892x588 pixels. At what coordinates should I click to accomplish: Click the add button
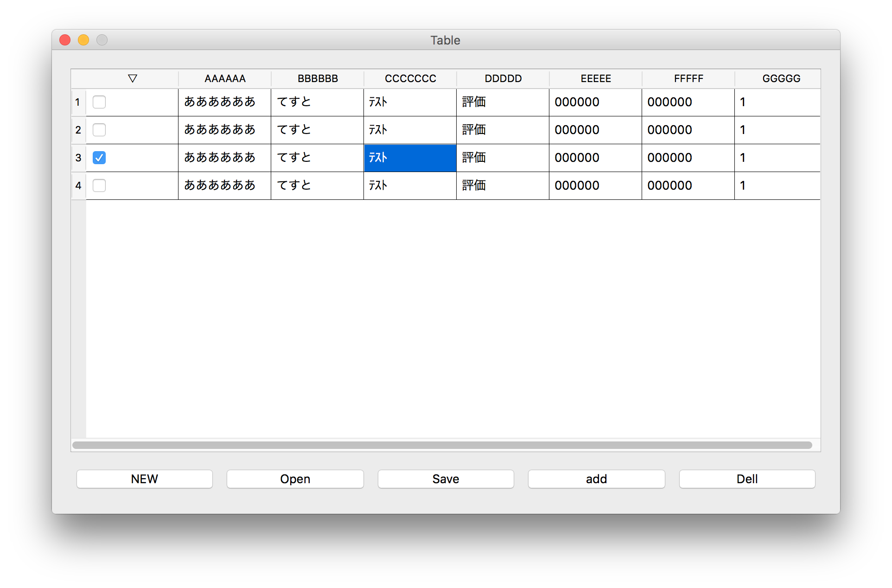(597, 479)
